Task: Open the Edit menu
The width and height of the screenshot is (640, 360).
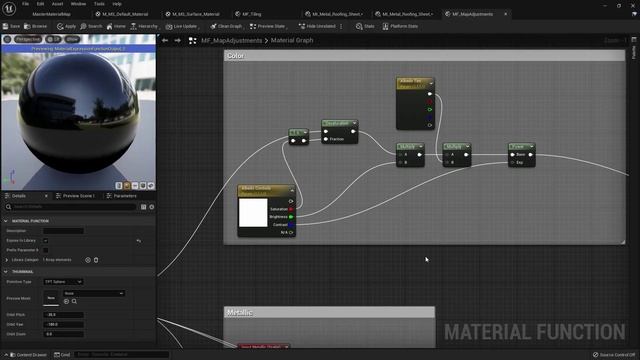Action: [40, 4]
